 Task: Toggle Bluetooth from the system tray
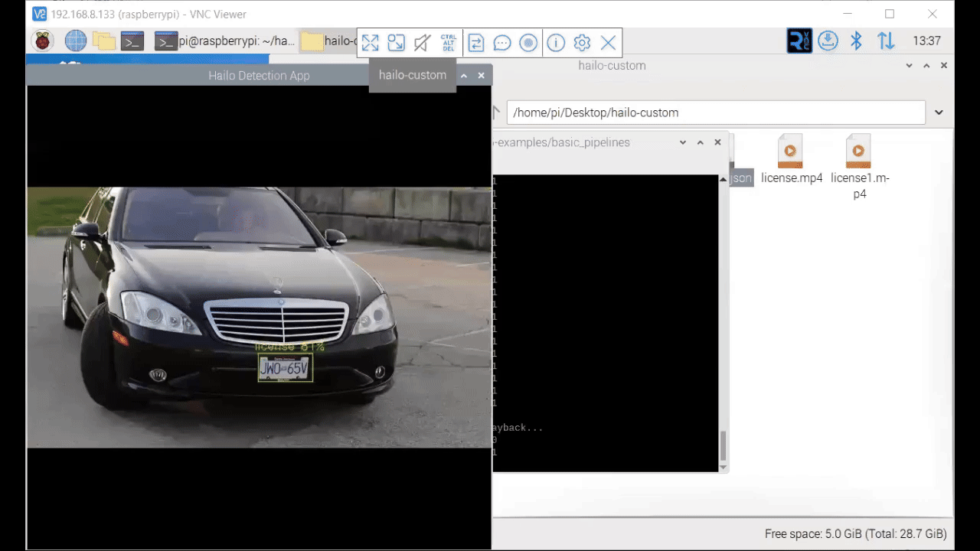click(x=857, y=41)
